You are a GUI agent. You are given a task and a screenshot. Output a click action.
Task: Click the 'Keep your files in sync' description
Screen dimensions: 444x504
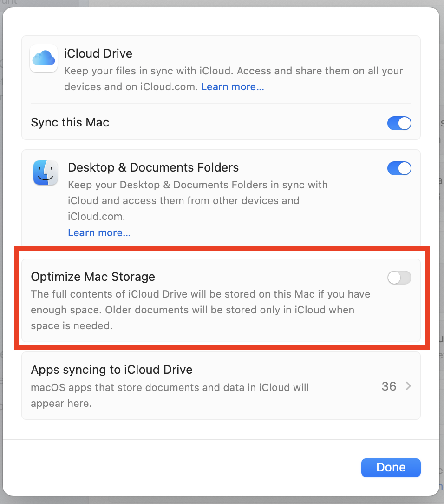coord(232,71)
